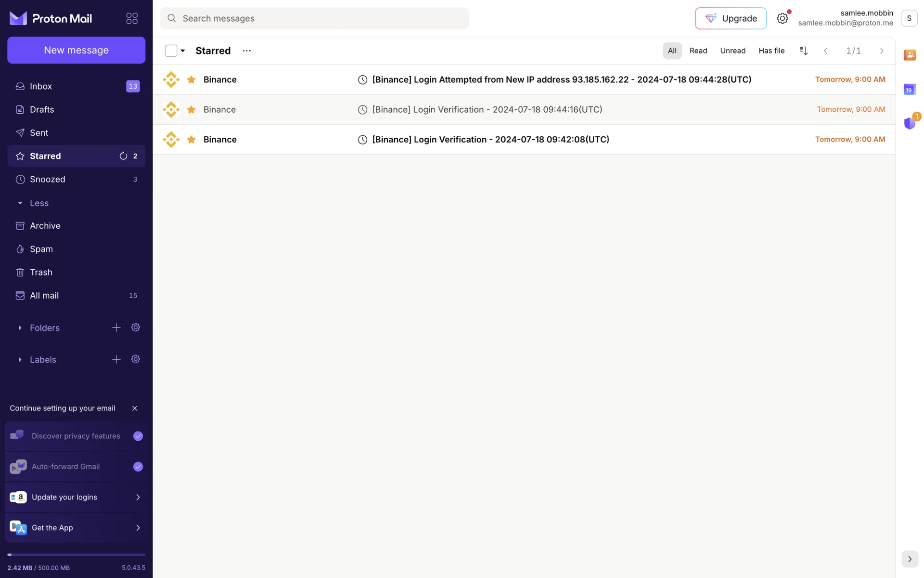Open the Calendar side panel icon
Screen dimensions: 924x578
(909, 90)
